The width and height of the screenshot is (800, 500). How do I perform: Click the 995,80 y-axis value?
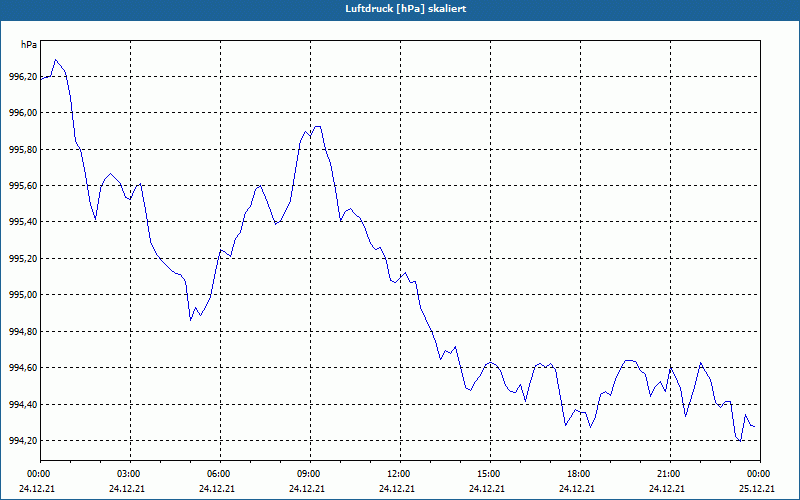pyautogui.click(x=23, y=149)
